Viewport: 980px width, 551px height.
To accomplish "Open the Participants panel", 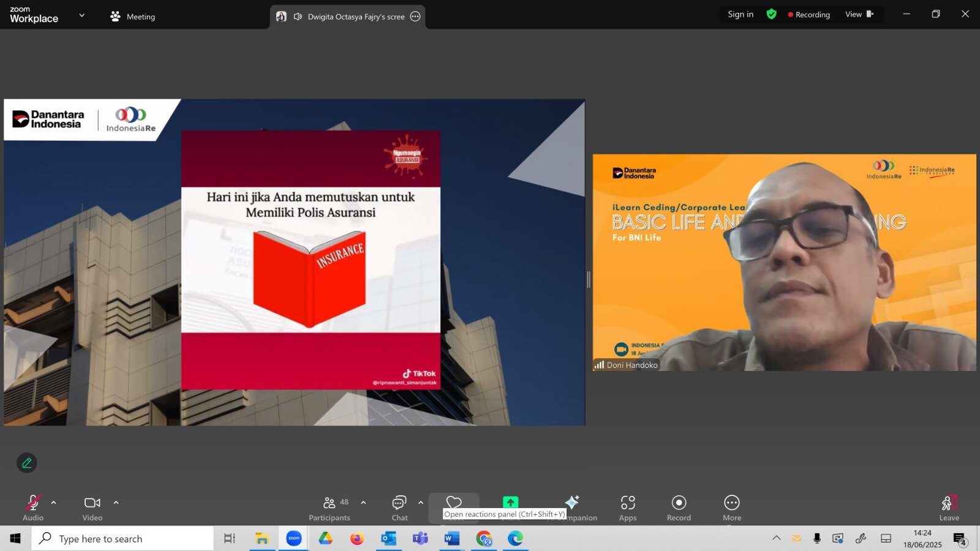I will pos(330,508).
